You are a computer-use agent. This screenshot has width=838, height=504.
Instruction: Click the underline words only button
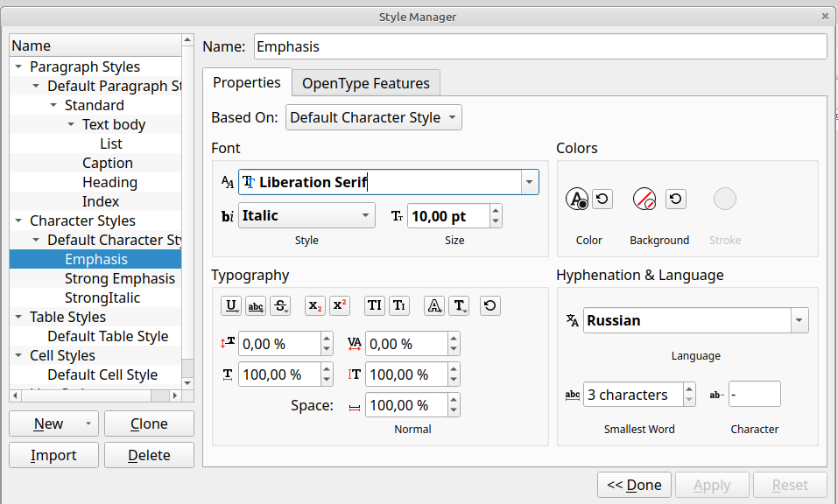point(256,305)
